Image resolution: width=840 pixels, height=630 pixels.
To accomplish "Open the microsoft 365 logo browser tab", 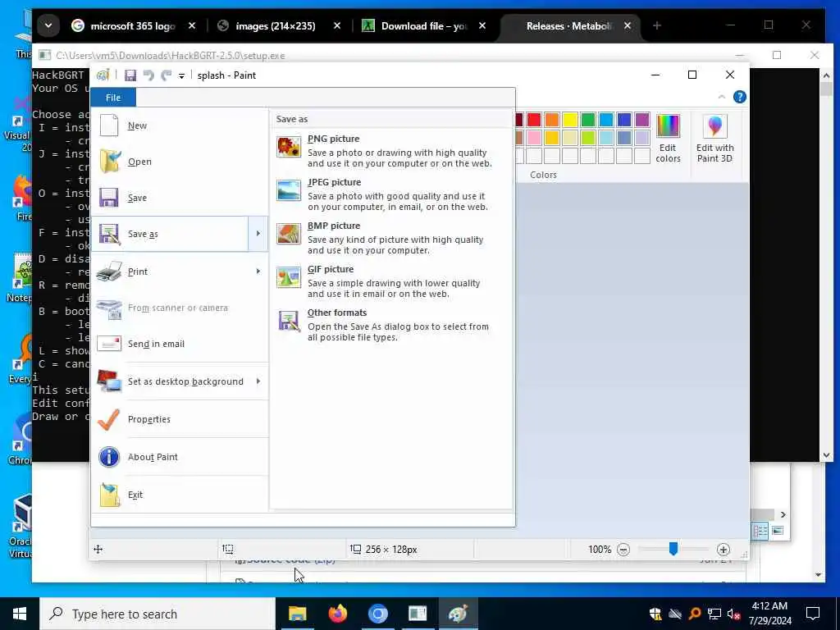I will (134, 25).
